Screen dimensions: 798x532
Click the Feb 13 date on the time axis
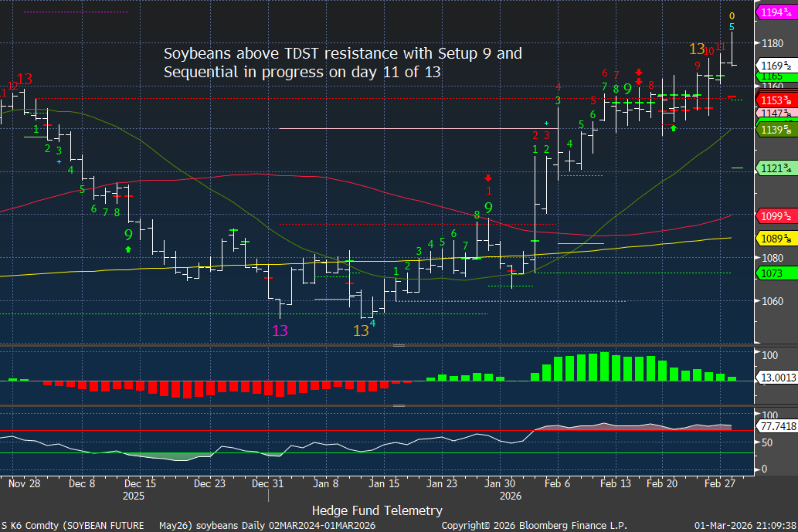tap(616, 483)
